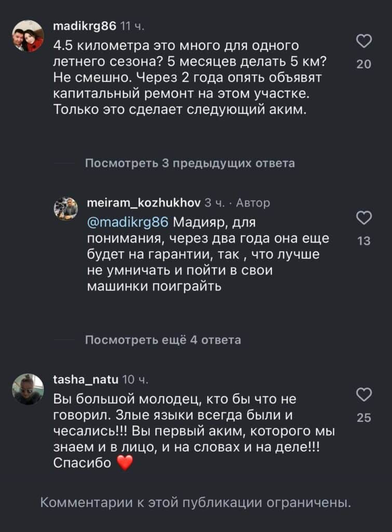Screen dimensions: 392x532
Task: View the 13 likes on the author's reply
Action: 364,241
